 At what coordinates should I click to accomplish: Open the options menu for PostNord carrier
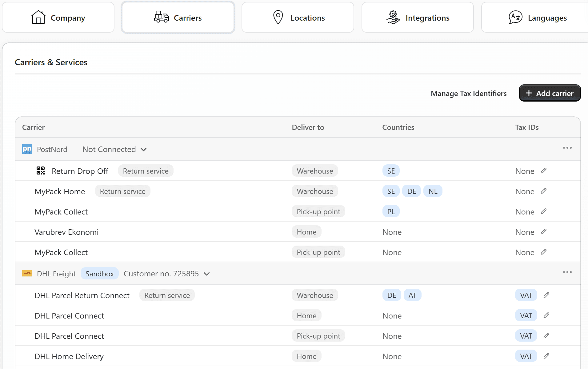point(567,148)
